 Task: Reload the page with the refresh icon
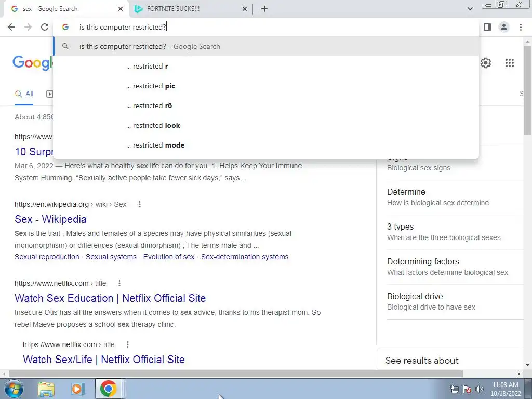click(45, 27)
